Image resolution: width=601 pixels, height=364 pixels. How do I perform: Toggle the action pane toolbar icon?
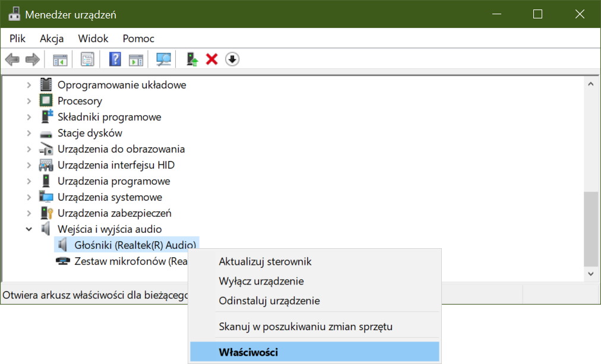click(136, 60)
